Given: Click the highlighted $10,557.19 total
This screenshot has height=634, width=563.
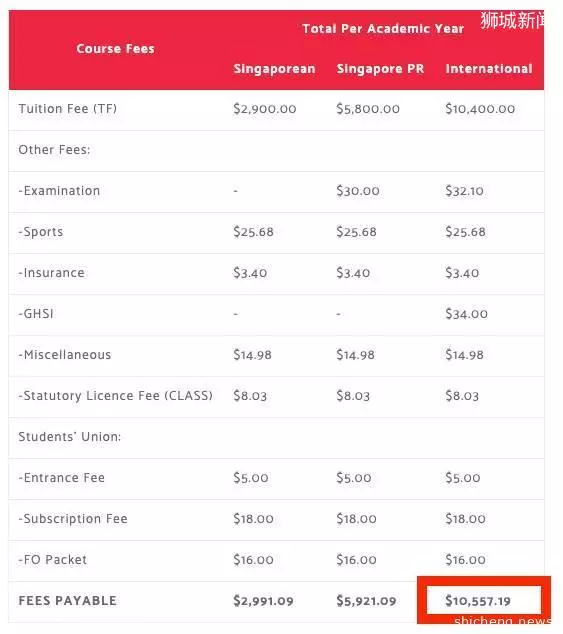Looking at the screenshot, I should point(478,601).
